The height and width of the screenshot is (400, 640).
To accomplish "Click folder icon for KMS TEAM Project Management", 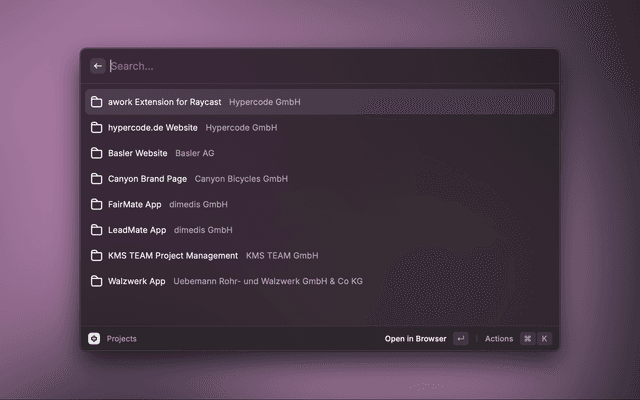I will click(97, 256).
